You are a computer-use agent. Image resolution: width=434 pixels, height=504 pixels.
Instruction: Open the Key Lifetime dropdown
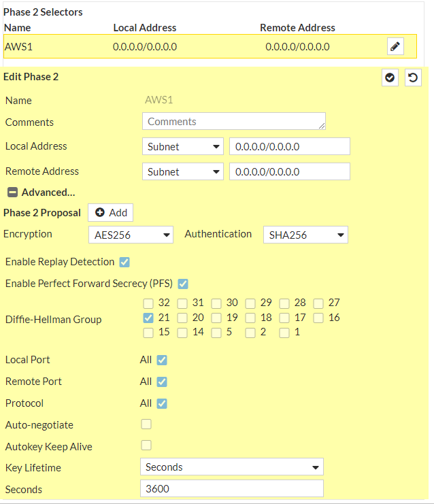point(231,467)
